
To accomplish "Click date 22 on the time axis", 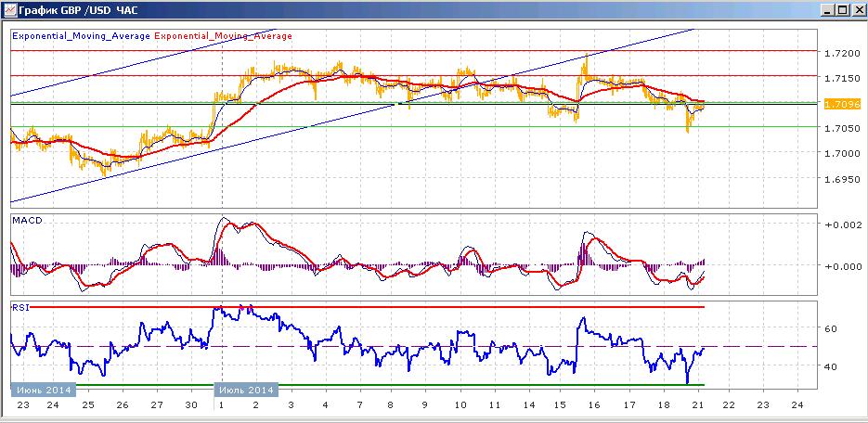I will tap(730, 404).
